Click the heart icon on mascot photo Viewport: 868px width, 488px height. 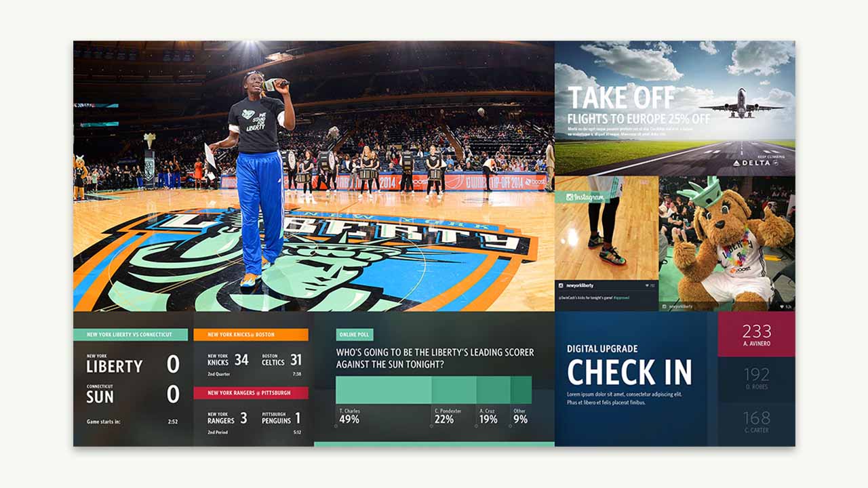[782, 306]
